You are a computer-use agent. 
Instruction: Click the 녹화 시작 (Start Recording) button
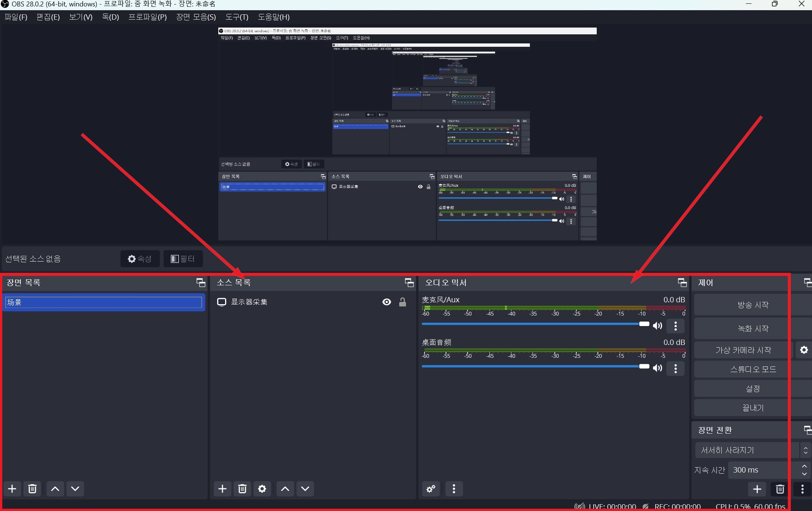pyautogui.click(x=753, y=328)
